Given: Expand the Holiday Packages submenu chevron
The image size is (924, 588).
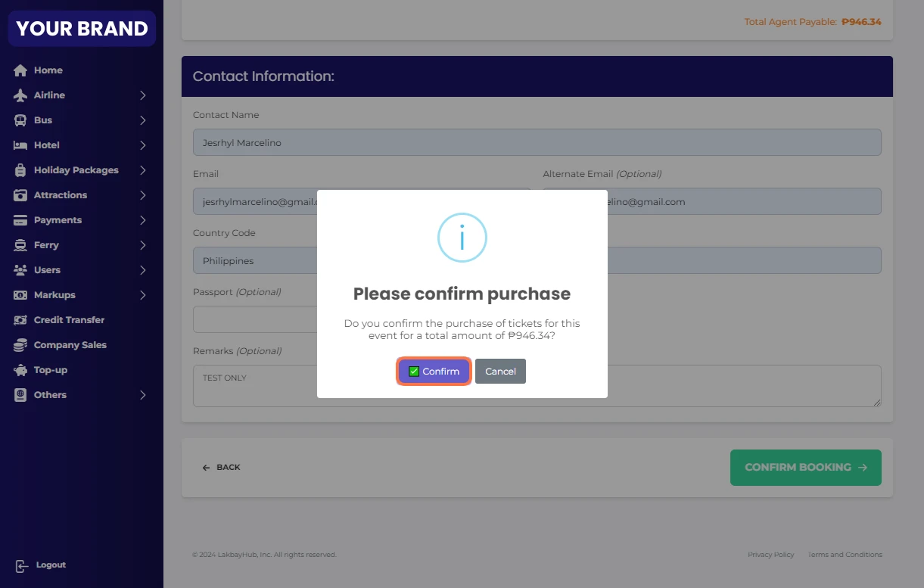Looking at the screenshot, I should [x=143, y=170].
